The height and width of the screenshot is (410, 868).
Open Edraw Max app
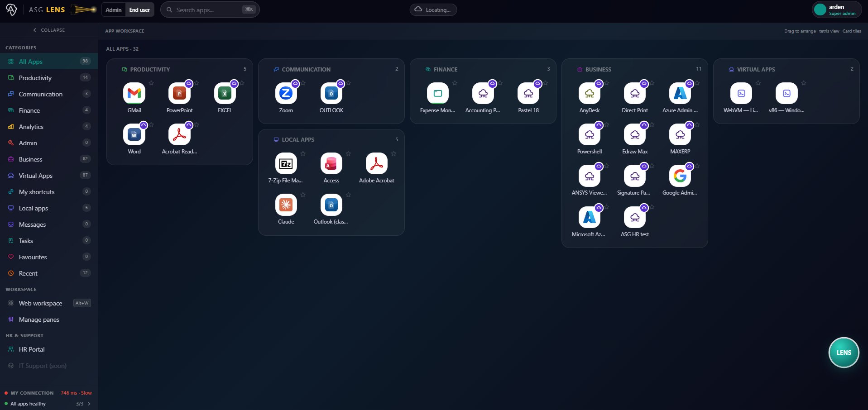634,134
